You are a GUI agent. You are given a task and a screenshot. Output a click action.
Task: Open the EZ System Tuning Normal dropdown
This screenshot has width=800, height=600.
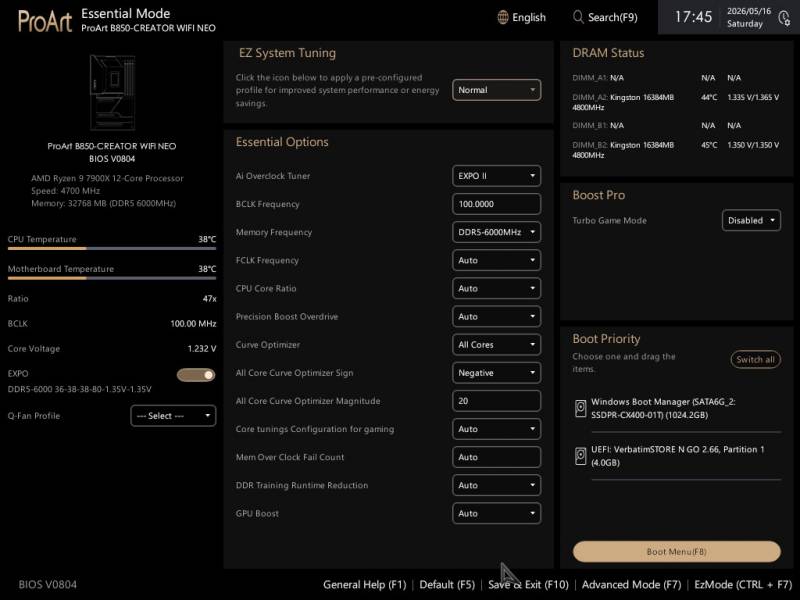tap(496, 90)
